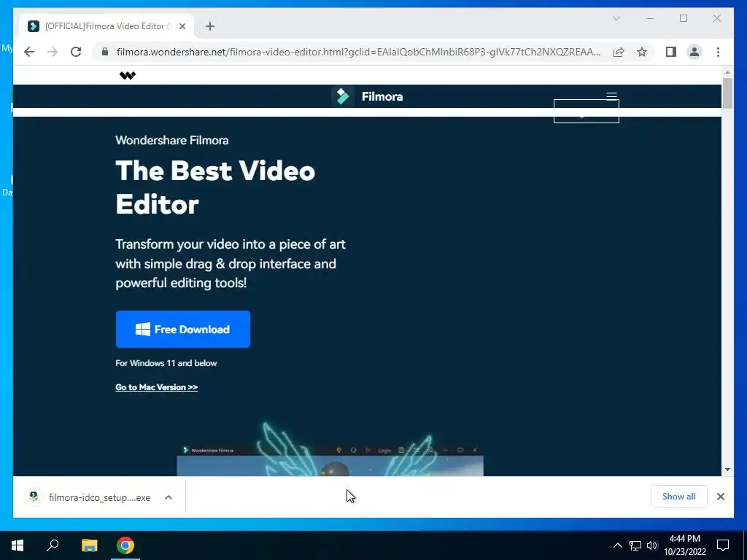This screenshot has height=560, width=747.
Task: Open File Explorer from taskbar
Action: (x=89, y=545)
